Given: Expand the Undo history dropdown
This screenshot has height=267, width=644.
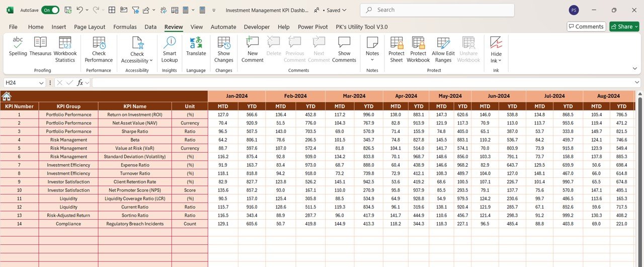Looking at the screenshot, I should click(87, 10).
